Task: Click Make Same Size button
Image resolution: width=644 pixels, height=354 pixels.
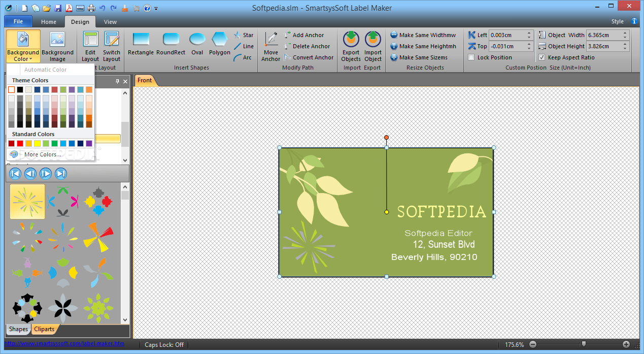Action: 419,57
